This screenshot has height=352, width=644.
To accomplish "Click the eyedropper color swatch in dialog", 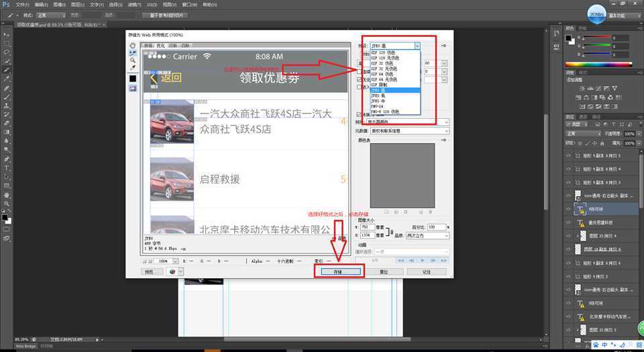I will click(x=133, y=78).
